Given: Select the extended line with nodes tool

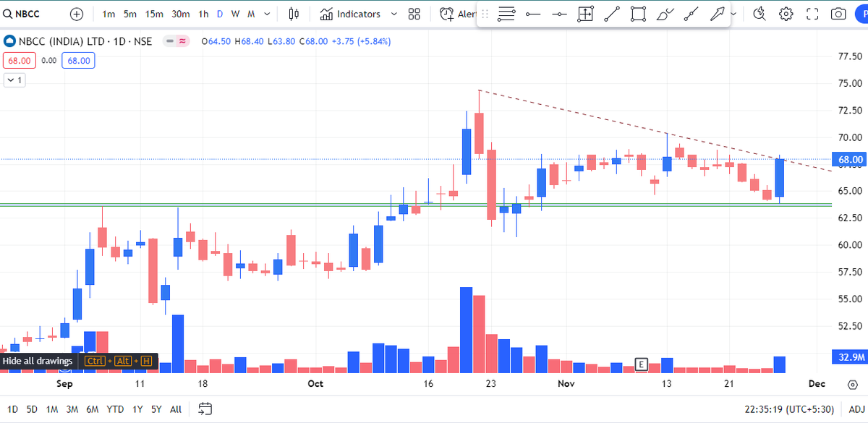Looking at the screenshot, I should click(x=692, y=14).
